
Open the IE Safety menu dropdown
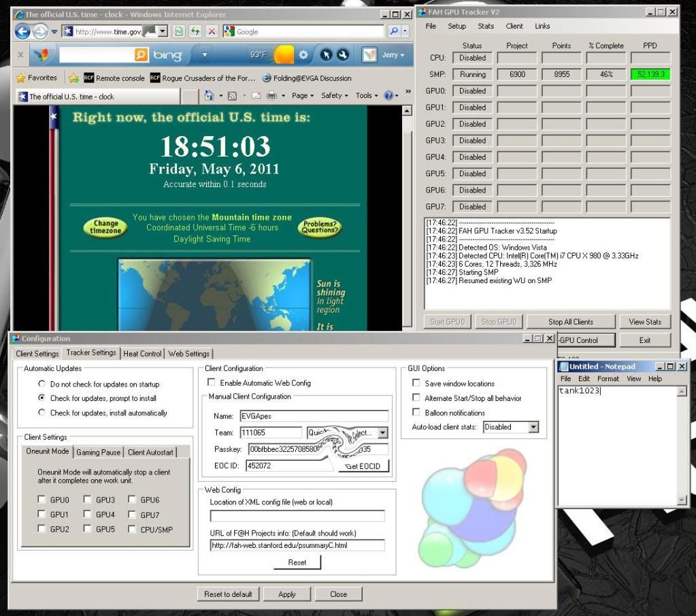click(334, 96)
